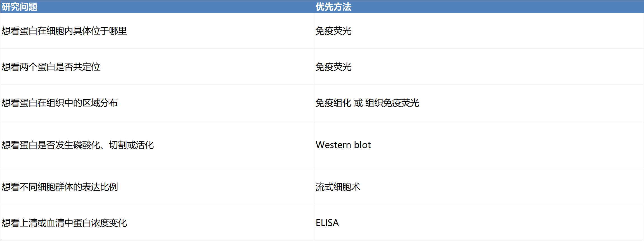Screen dimensions: 644x241
Task: Select the 流式细胞术 cell
Action: click(338, 187)
